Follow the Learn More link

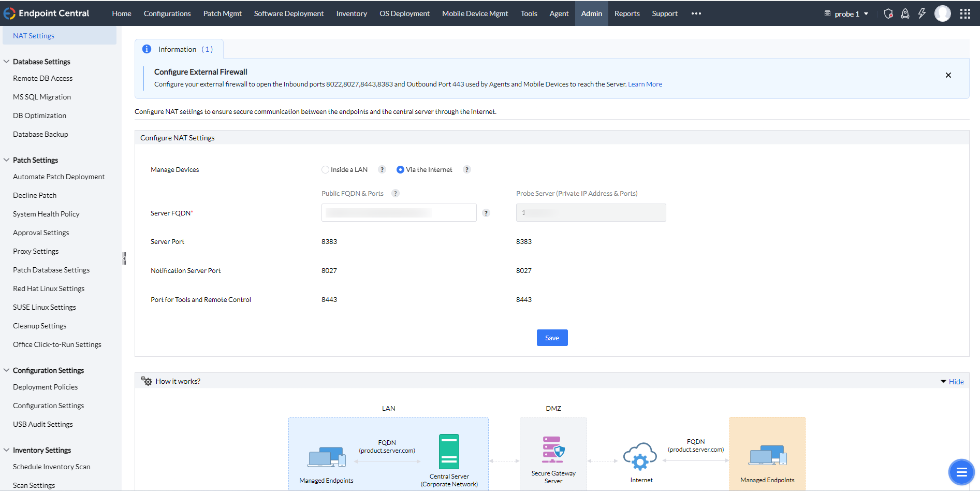[x=645, y=84]
